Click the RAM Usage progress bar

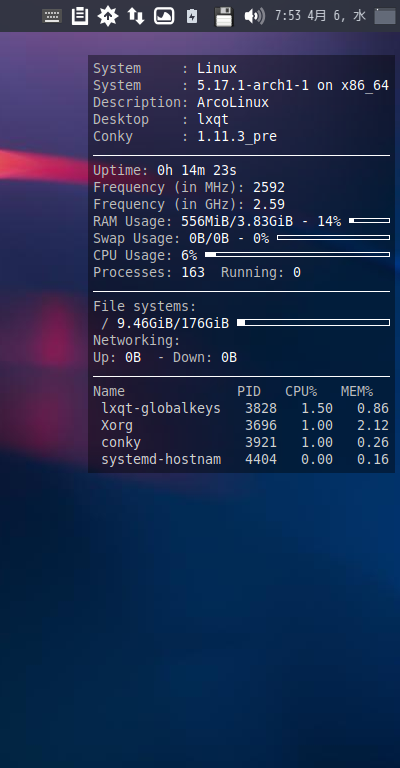tap(370, 221)
